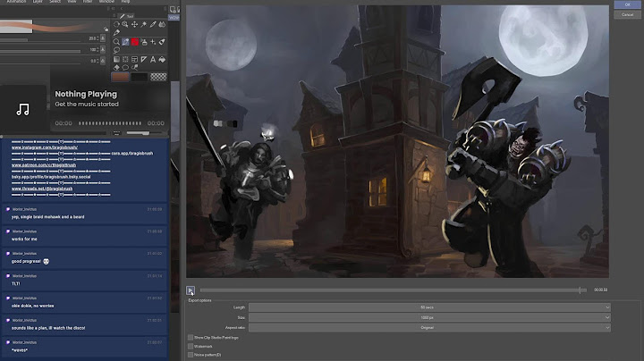This screenshot has width=644, height=361.
Task: Enable Show Clip Studio Paint logo checkbox
Action: [191, 337]
